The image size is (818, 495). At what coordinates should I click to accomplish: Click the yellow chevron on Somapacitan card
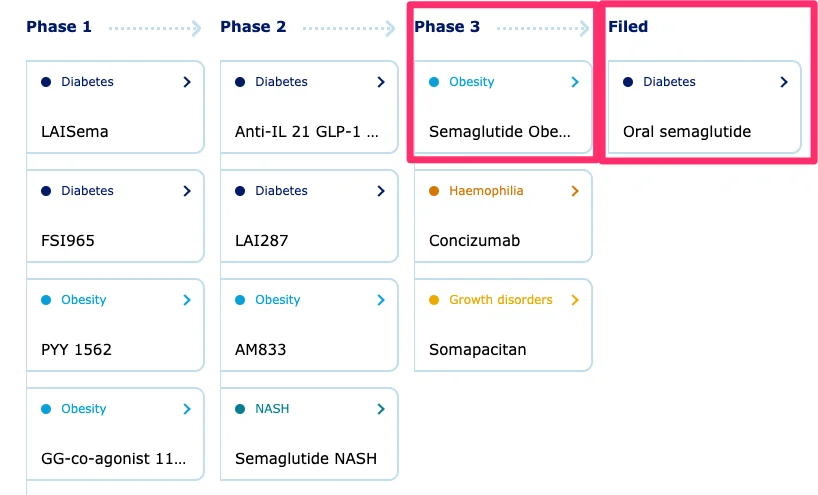pos(575,300)
